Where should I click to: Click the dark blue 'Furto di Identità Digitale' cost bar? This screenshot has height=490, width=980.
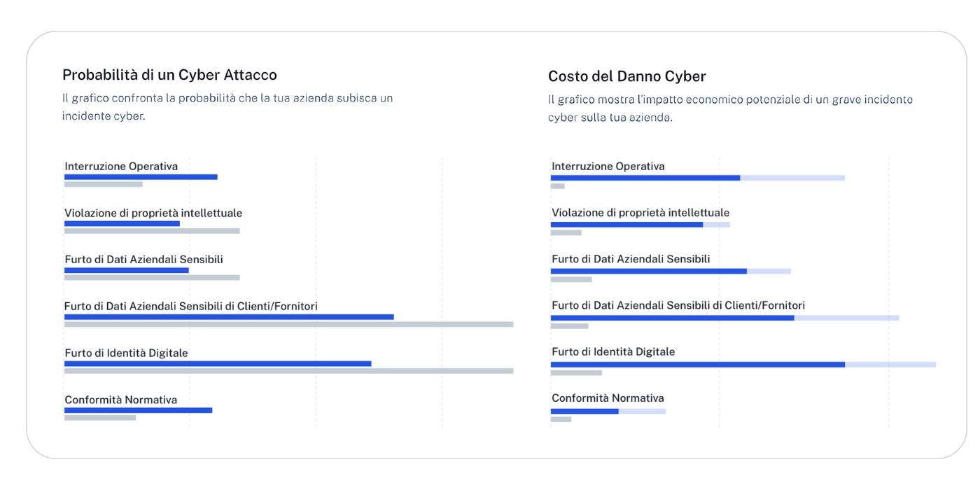tap(697, 365)
